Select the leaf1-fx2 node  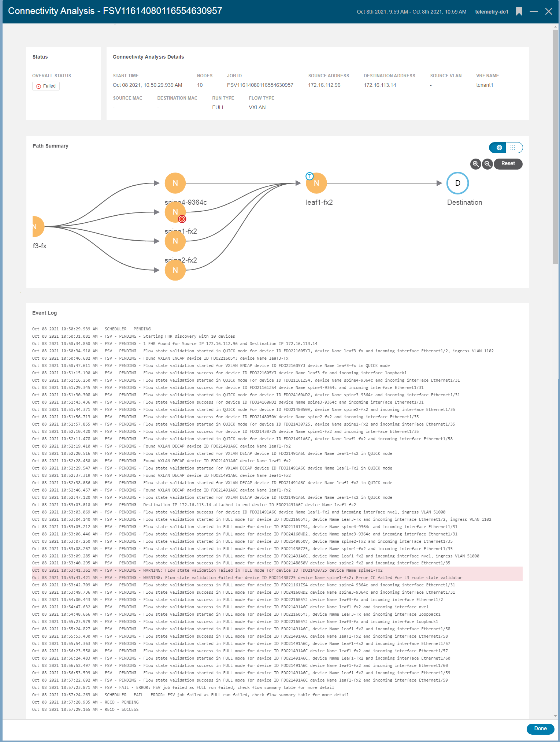[x=317, y=183]
